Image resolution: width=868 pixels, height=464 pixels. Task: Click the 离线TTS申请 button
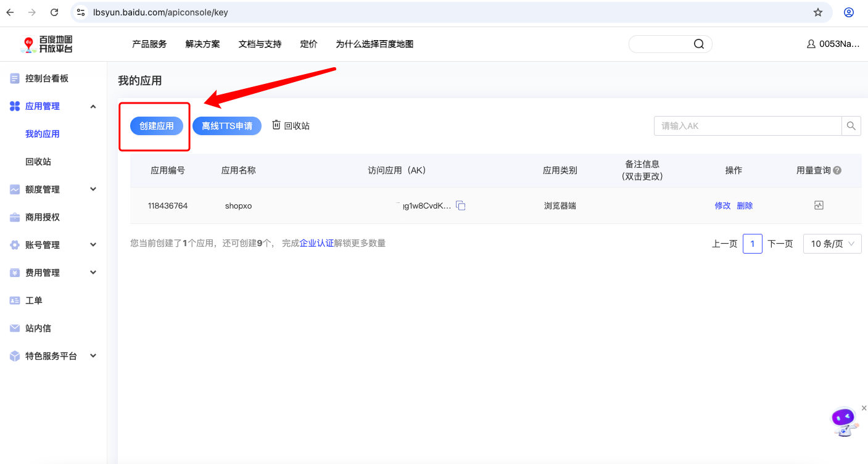227,126
